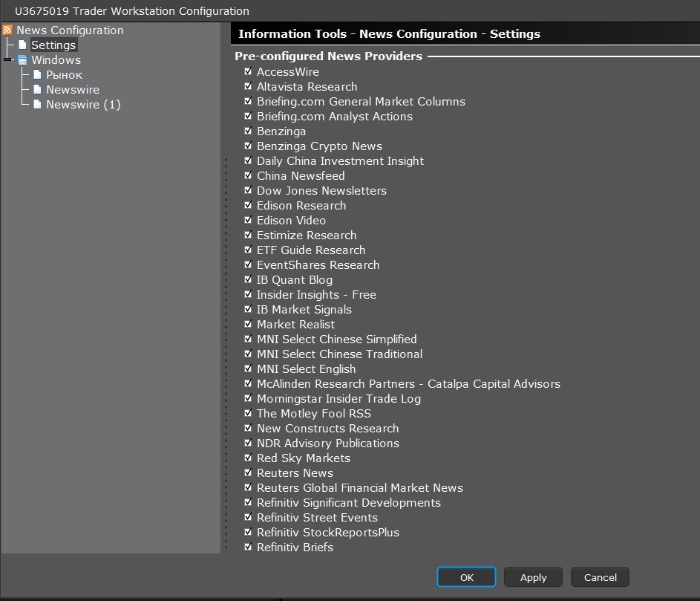The image size is (700, 601).
Task: Click the News Configuration RSS icon
Action: 7,30
